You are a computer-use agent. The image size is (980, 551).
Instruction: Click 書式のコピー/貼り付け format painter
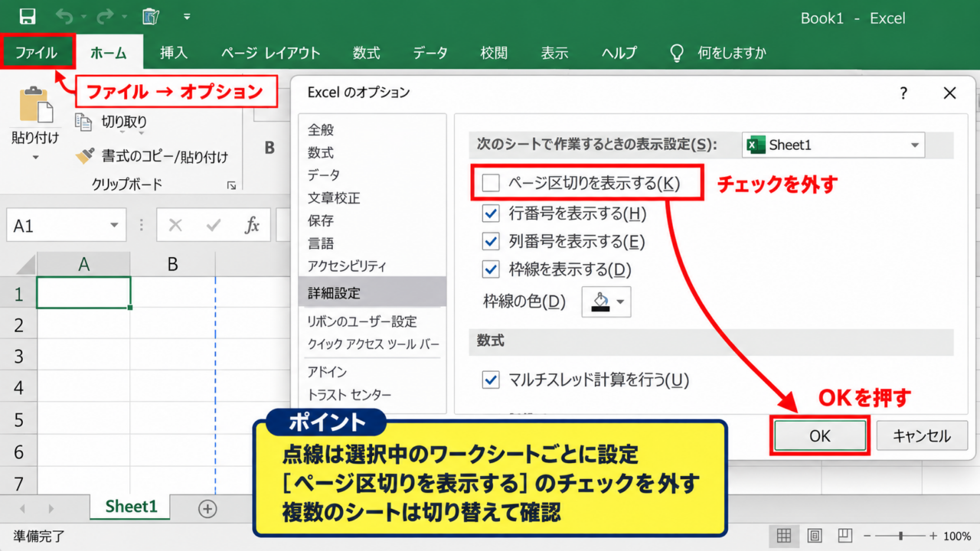152,156
